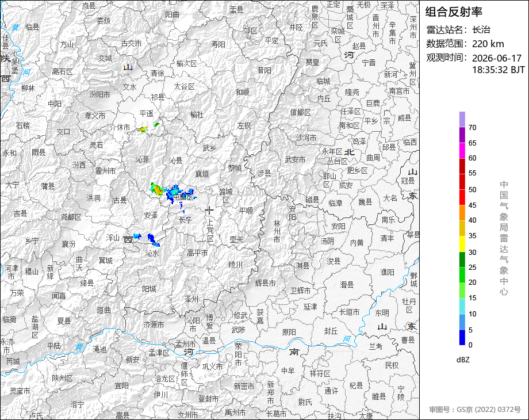Click the 长子 county label
529x420 pixels.
[185, 220]
